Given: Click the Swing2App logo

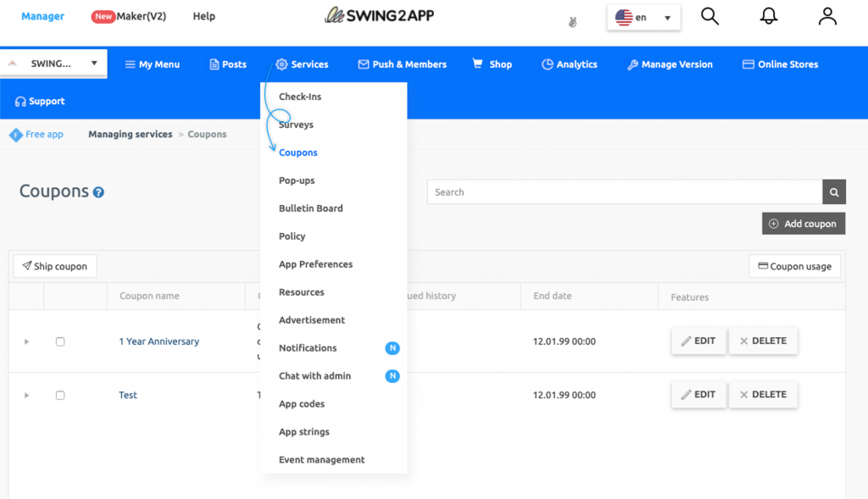Looking at the screenshot, I should click(378, 14).
